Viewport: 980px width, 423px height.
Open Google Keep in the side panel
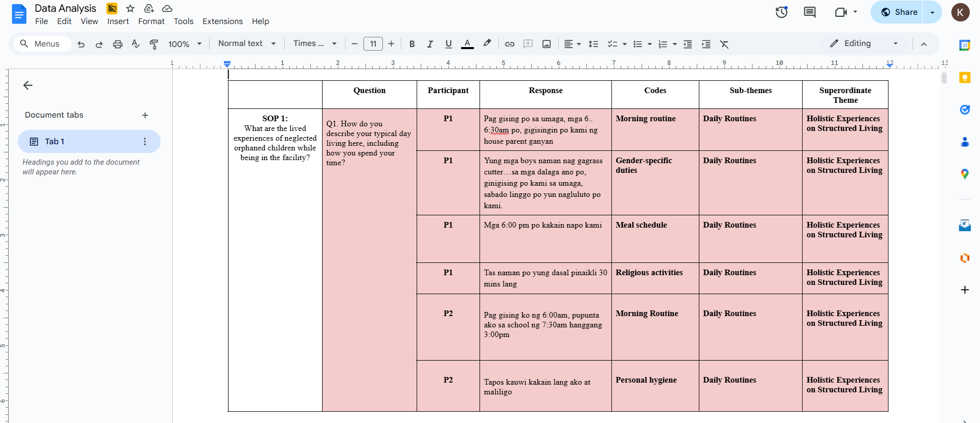[965, 77]
